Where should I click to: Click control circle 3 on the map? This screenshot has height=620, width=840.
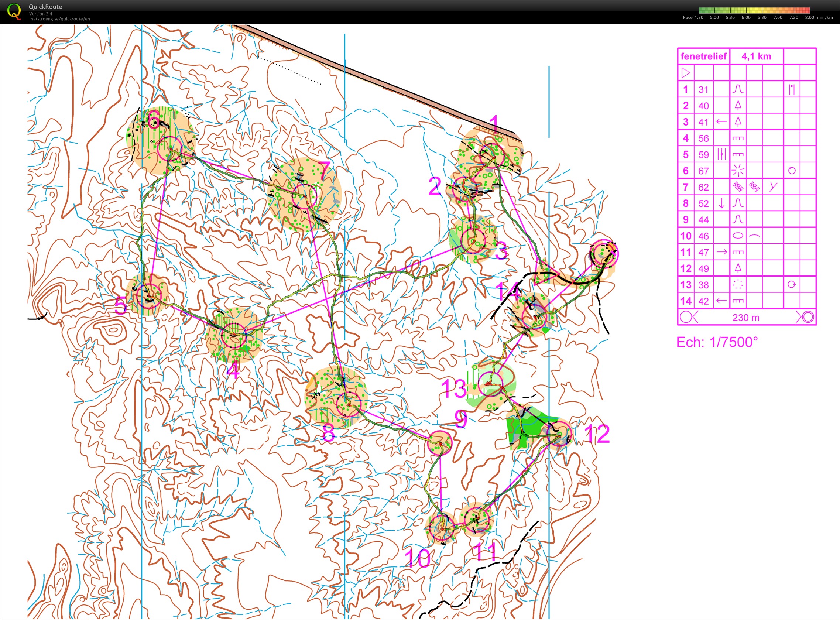473,240
